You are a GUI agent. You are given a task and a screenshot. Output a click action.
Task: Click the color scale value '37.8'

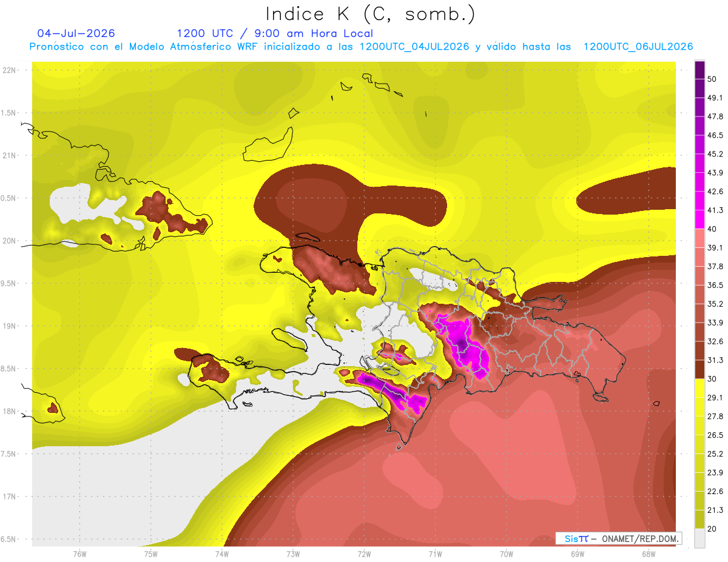click(x=715, y=266)
